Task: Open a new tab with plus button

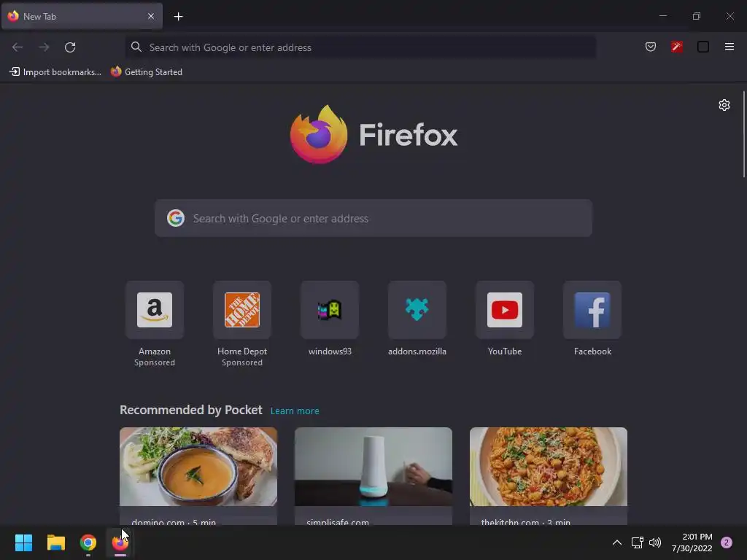Action: 178,17
